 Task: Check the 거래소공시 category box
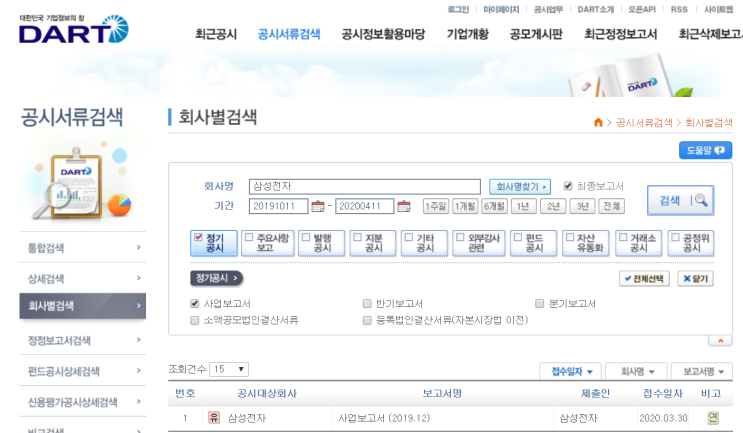coord(623,237)
